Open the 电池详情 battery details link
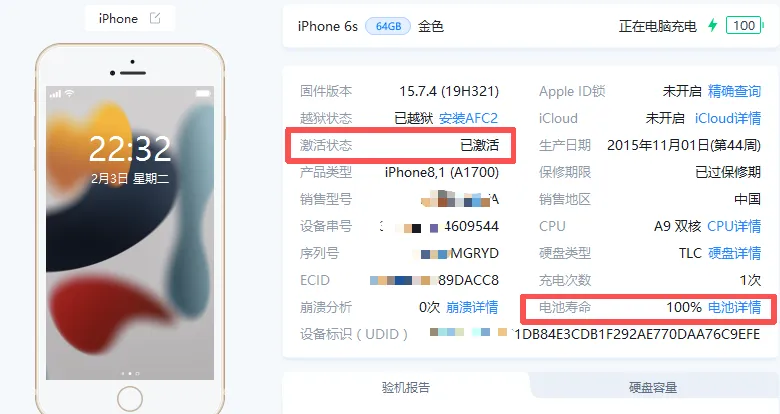The height and width of the screenshot is (414, 780). click(x=734, y=307)
